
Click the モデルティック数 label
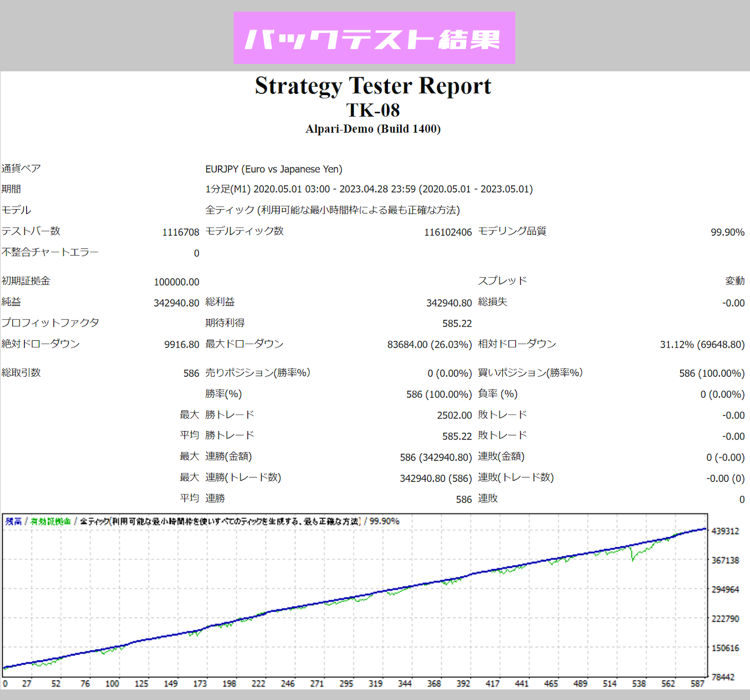(244, 231)
